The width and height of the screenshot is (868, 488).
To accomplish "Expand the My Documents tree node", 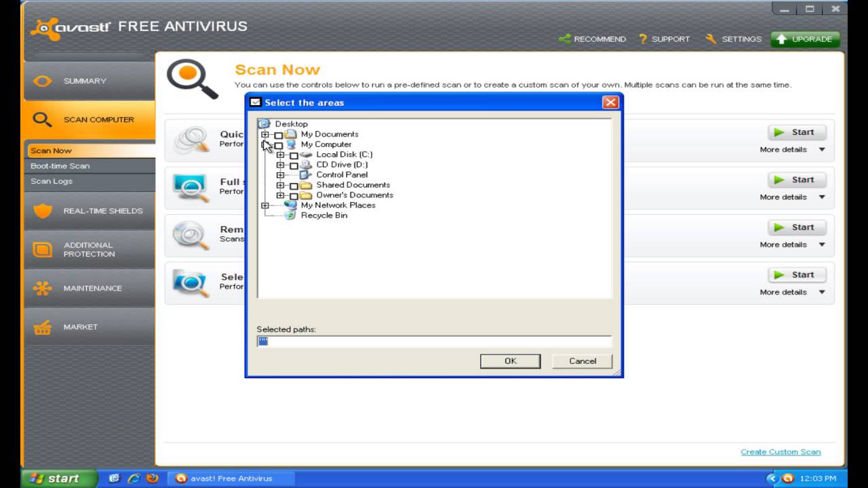I will (265, 134).
